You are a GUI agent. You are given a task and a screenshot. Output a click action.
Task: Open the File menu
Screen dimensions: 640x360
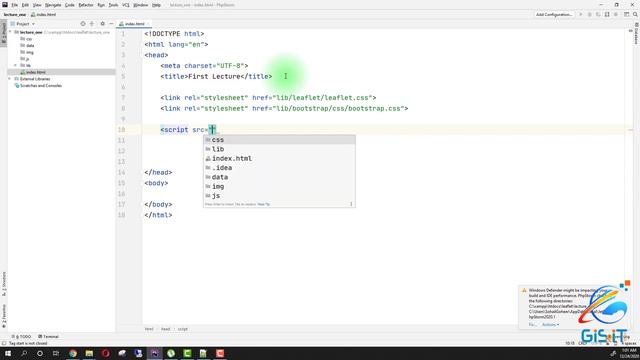point(15,5)
